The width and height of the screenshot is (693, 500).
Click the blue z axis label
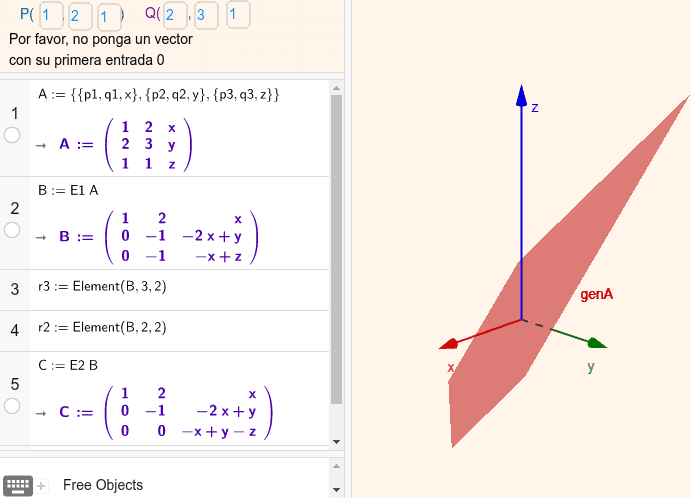pos(535,107)
